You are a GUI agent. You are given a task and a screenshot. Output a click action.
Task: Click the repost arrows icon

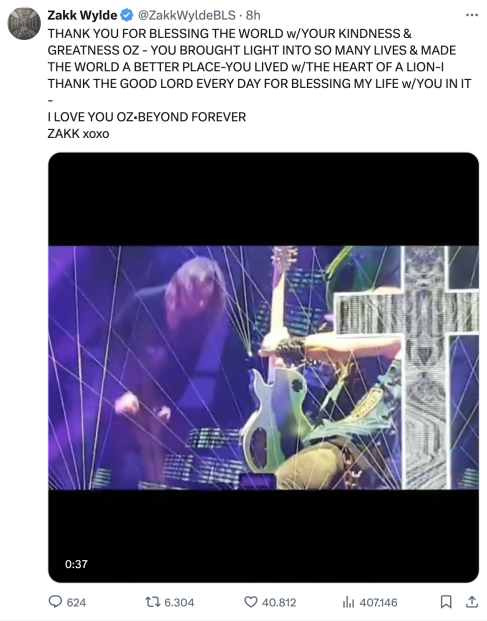point(152,602)
